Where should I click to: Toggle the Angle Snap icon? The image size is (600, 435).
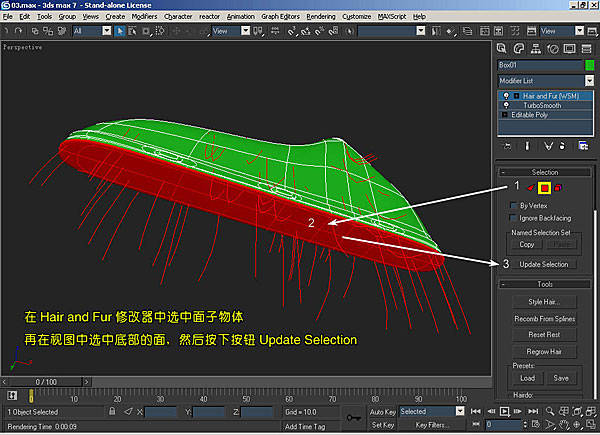click(x=306, y=31)
